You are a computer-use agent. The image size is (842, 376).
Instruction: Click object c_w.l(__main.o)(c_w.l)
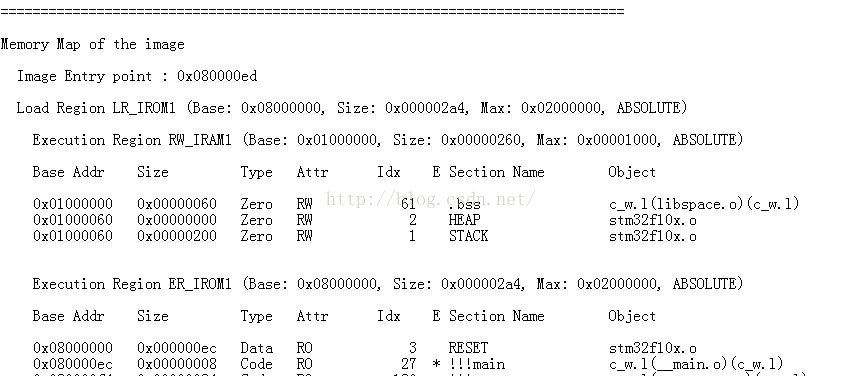tap(696, 364)
